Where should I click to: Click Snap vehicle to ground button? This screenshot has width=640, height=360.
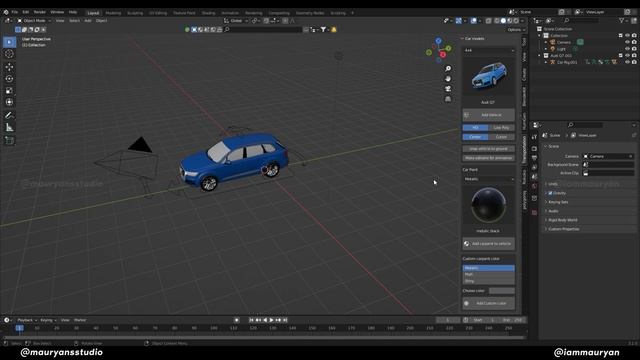click(x=489, y=149)
